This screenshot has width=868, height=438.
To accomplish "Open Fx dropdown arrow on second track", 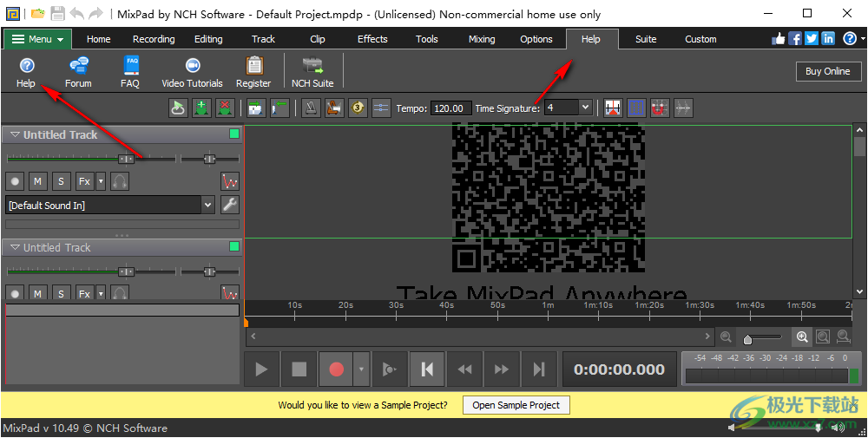I will point(100,292).
